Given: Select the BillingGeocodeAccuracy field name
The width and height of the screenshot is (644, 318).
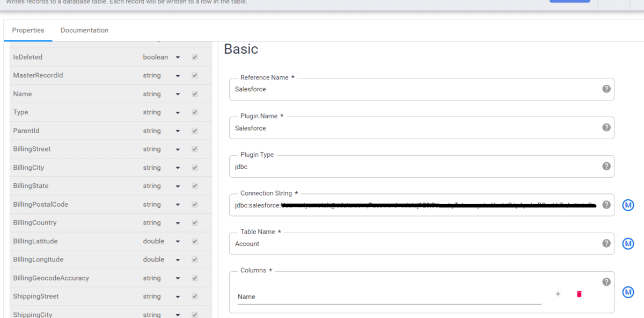Looking at the screenshot, I should 51,278.
